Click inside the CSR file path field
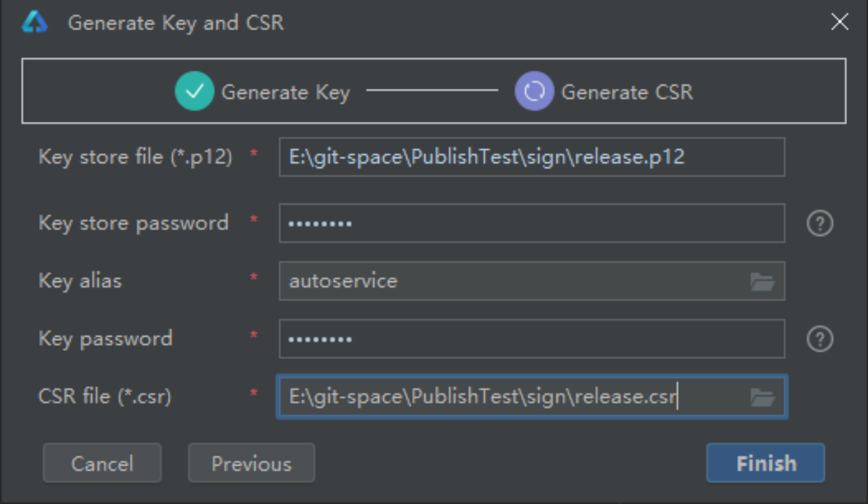The width and height of the screenshot is (868, 504). pos(511,398)
